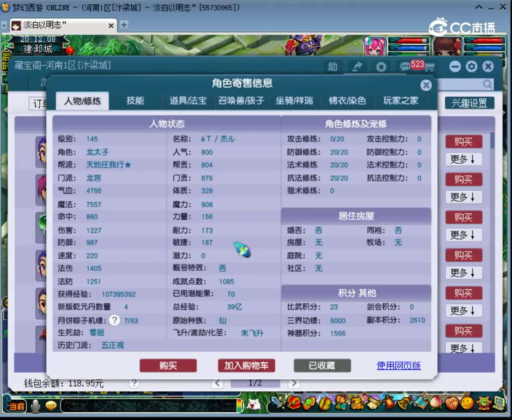Open 兴趣设置 button
Viewport: 512px width, 420px height.
(x=470, y=103)
